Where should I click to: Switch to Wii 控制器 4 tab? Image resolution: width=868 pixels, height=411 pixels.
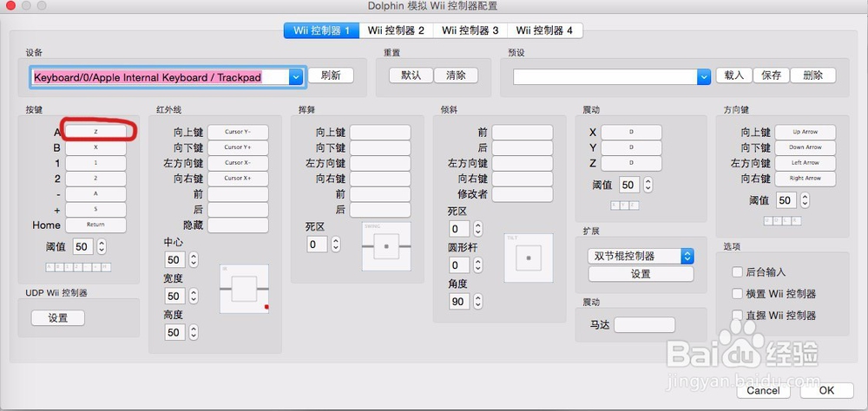544,30
